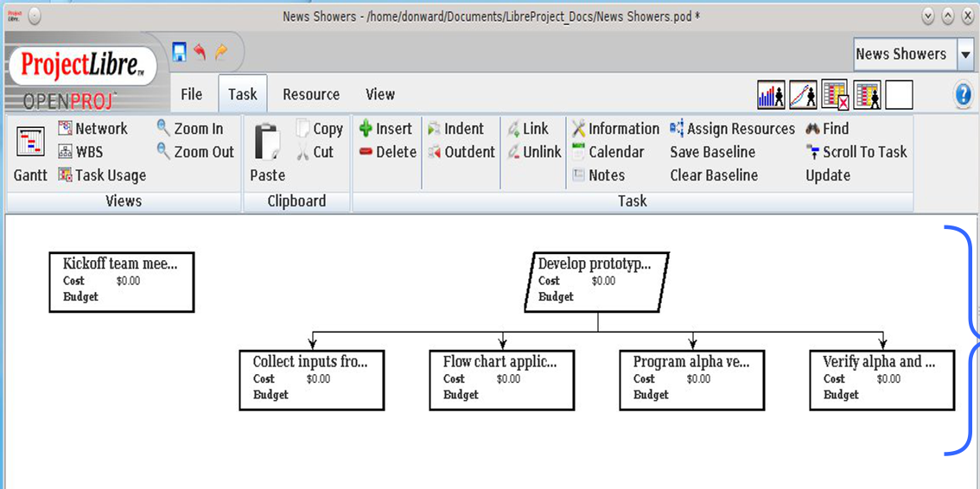Open the Gantt view
Image resolution: width=980 pixels, height=489 pixels.
tap(30, 155)
